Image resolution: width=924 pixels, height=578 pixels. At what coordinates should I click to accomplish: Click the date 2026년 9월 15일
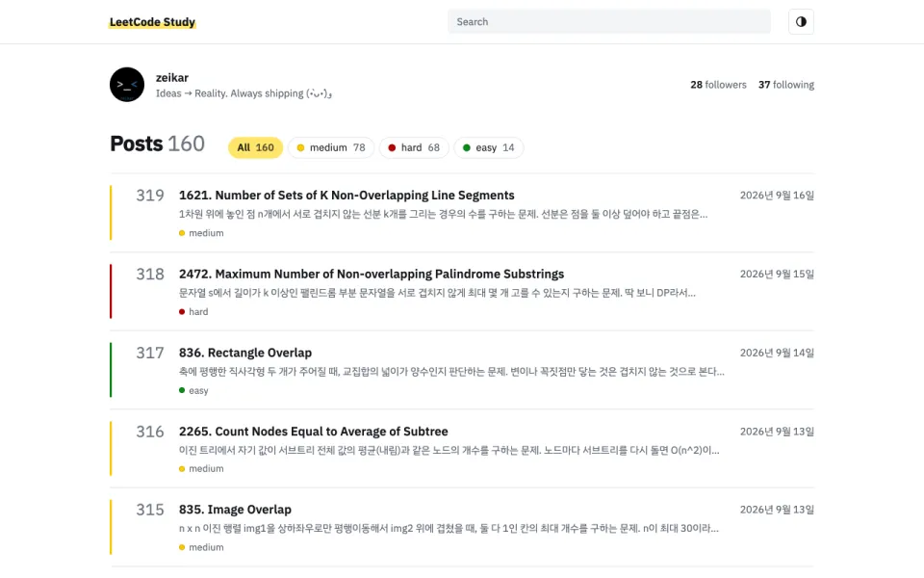point(777,274)
